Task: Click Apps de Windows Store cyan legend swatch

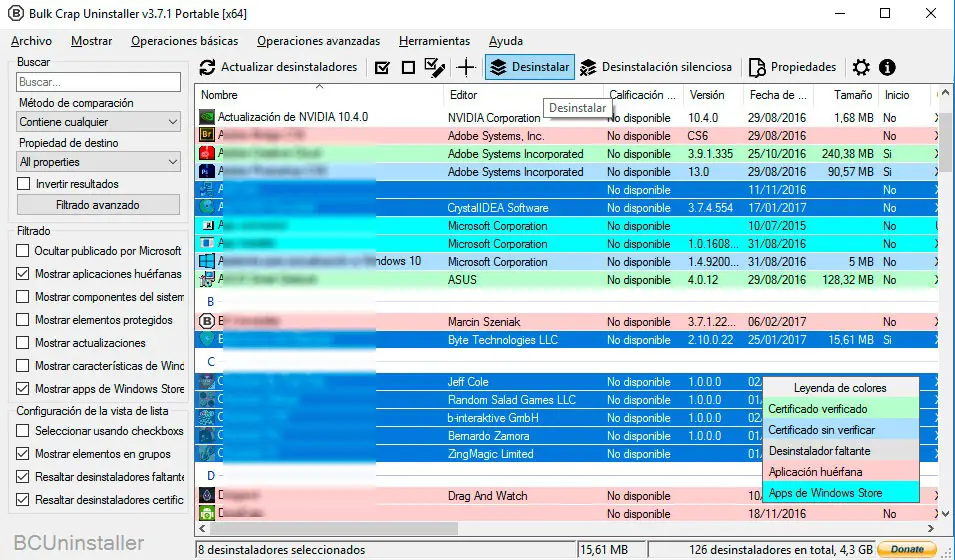Action: tap(840, 493)
